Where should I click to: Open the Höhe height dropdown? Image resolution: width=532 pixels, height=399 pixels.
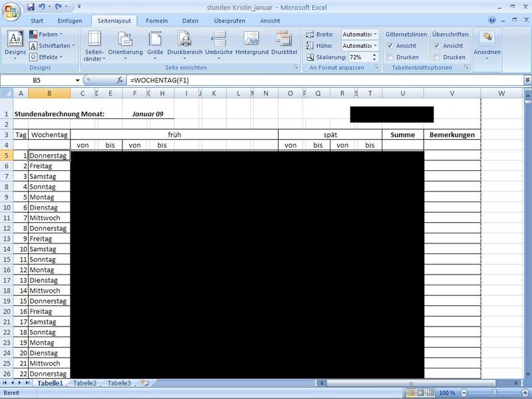(375, 45)
